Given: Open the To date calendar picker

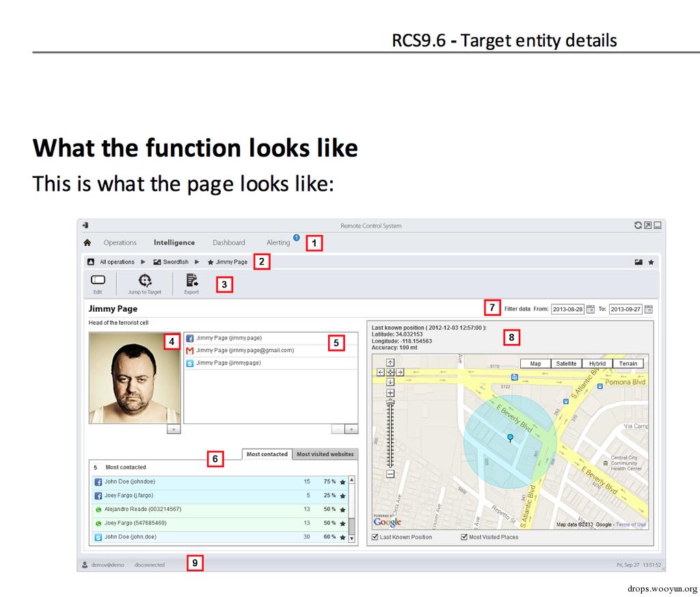Looking at the screenshot, I should click(649, 309).
